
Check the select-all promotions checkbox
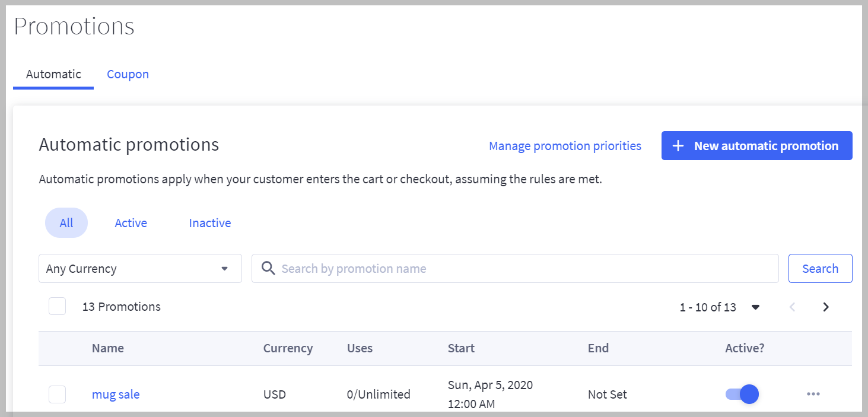[x=57, y=306]
